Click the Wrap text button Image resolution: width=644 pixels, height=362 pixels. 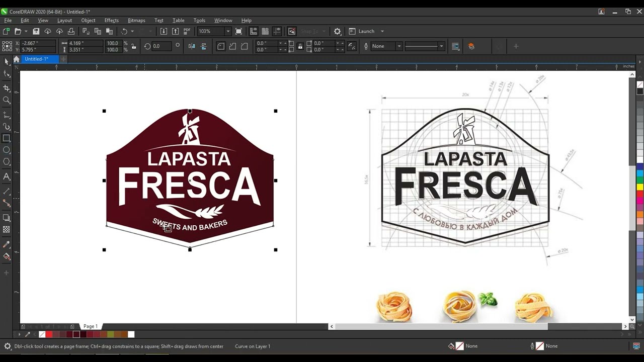(x=456, y=46)
